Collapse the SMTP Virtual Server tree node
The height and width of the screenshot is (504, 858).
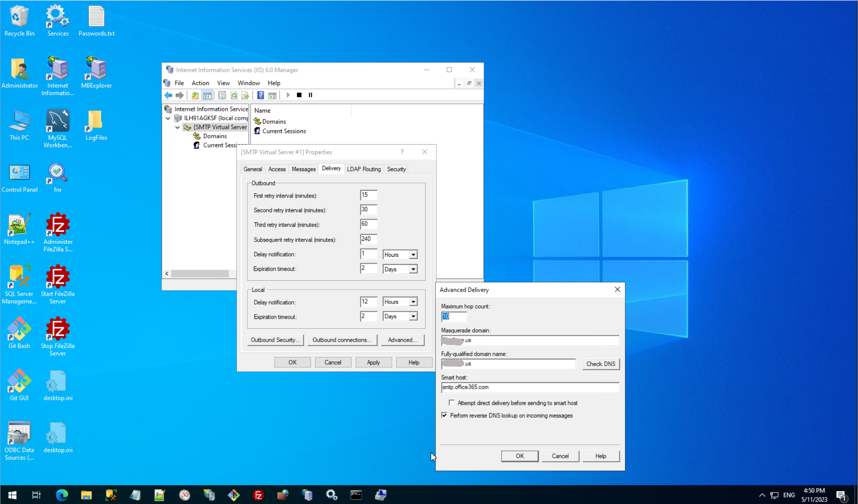(178, 127)
